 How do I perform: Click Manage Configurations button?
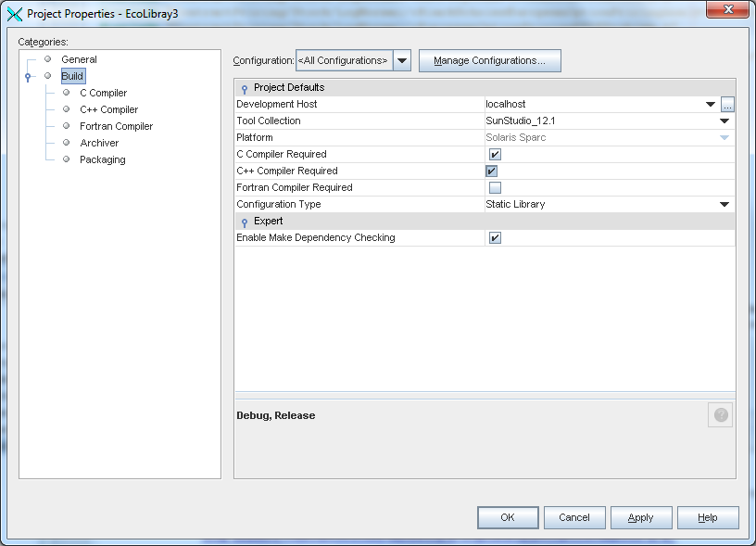pyautogui.click(x=489, y=61)
